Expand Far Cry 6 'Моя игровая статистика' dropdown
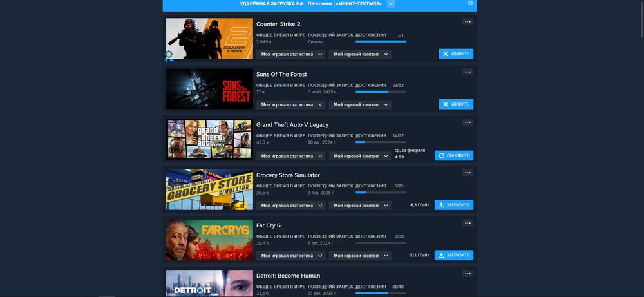 (291, 256)
